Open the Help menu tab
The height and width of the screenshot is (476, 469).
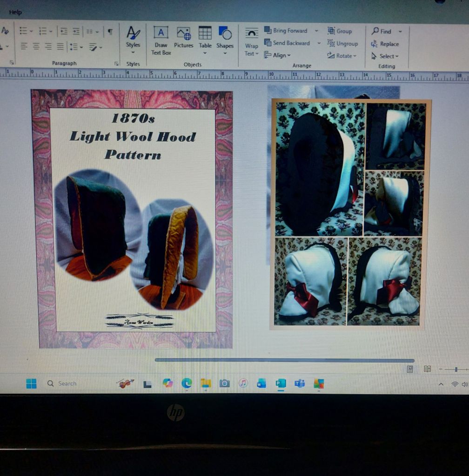point(15,12)
